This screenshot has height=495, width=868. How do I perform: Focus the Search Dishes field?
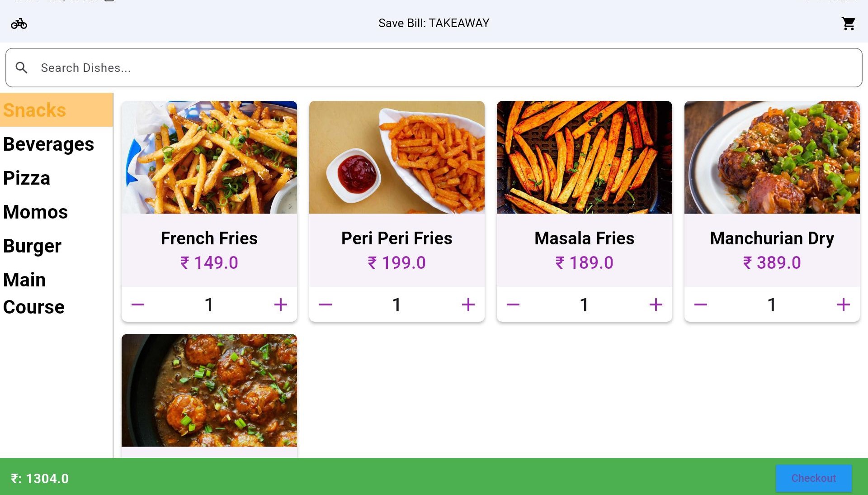point(434,68)
